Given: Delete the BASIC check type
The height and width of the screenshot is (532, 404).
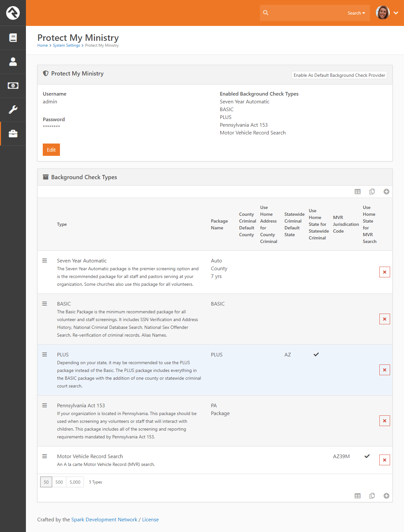Looking at the screenshot, I should coord(385,319).
